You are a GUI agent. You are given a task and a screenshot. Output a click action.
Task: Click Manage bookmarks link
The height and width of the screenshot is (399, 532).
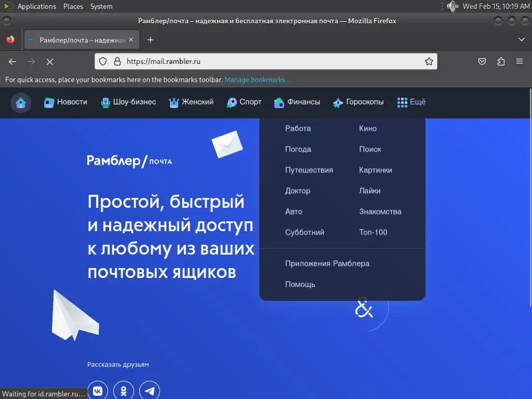pyautogui.click(x=258, y=79)
